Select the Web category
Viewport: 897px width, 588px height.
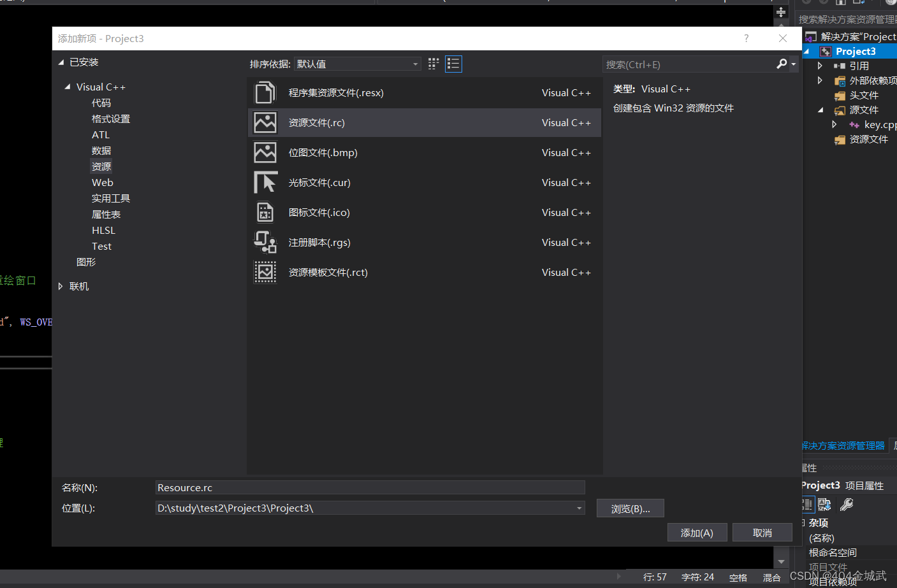[103, 183]
